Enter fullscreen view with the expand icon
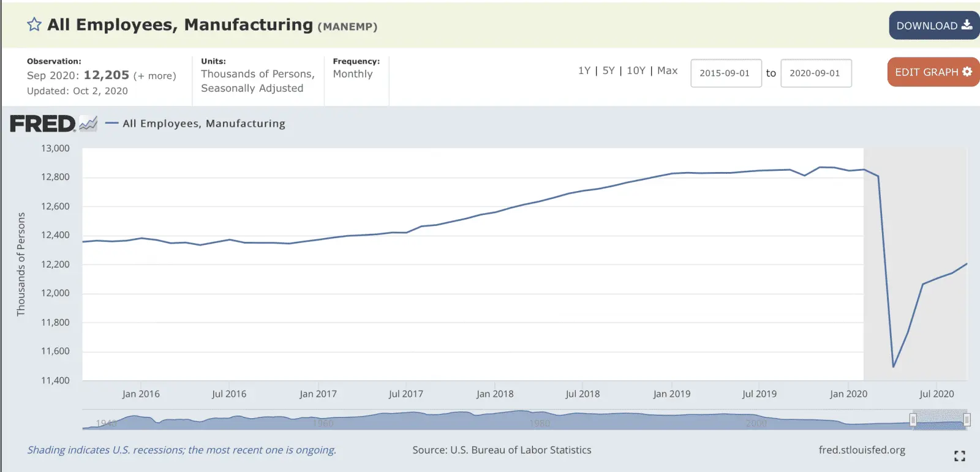This screenshot has width=980, height=472. pos(959,455)
